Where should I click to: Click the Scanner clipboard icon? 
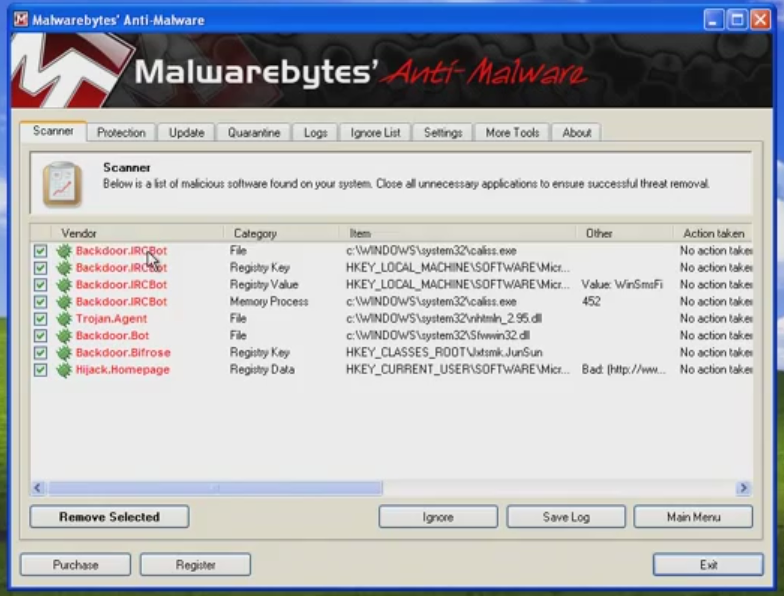62,184
